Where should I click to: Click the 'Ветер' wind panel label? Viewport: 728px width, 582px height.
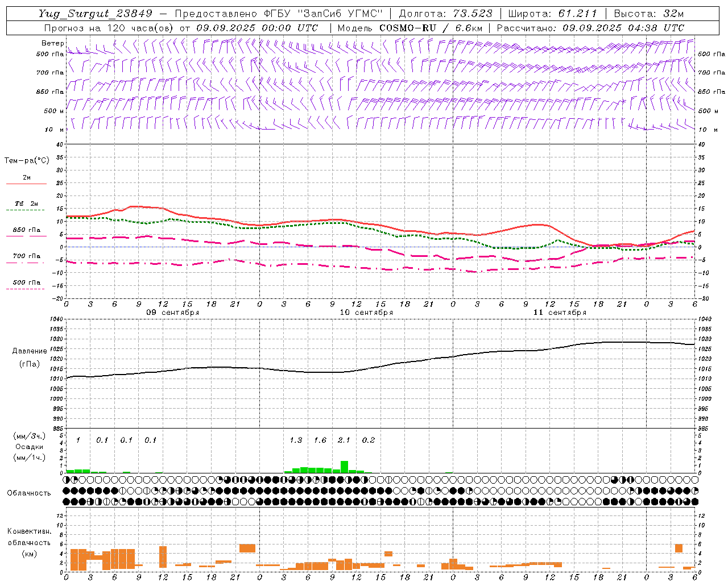pyautogui.click(x=53, y=43)
